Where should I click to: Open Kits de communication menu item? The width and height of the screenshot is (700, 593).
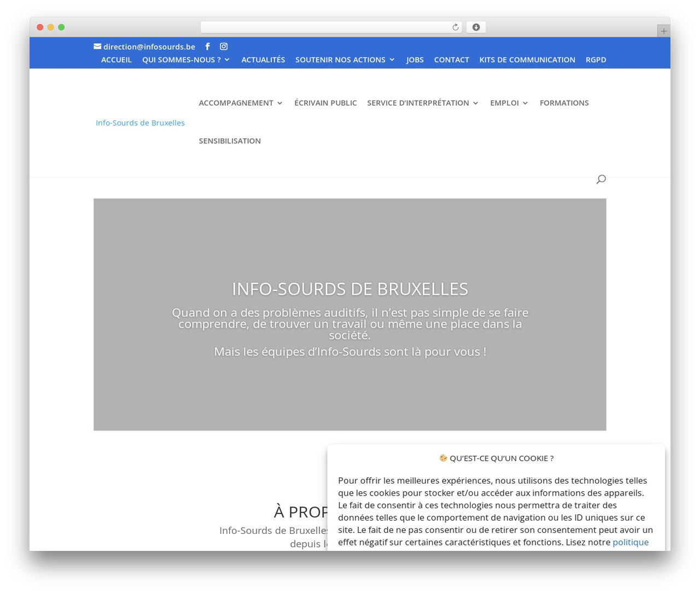527,60
